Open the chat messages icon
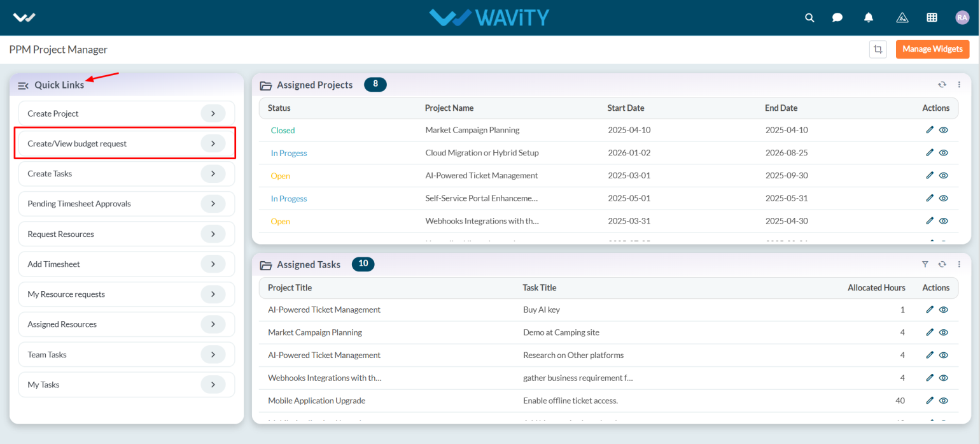Viewport: 980px width, 444px height. click(837, 18)
